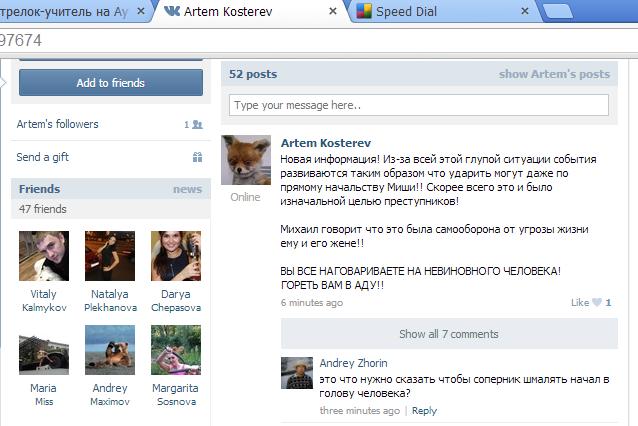Close the Artem Kosterev browser tab

pyautogui.click(x=334, y=12)
